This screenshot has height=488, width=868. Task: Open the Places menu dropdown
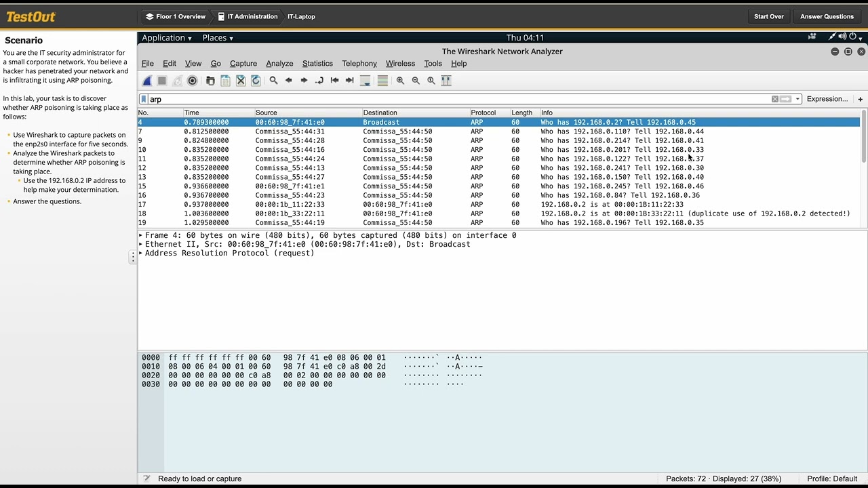click(218, 38)
